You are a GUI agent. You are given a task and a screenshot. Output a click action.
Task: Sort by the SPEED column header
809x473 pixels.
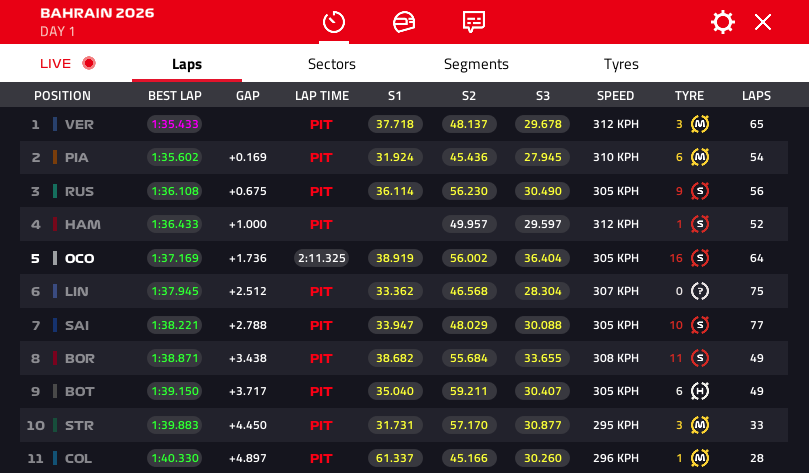click(x=615, y=96)
